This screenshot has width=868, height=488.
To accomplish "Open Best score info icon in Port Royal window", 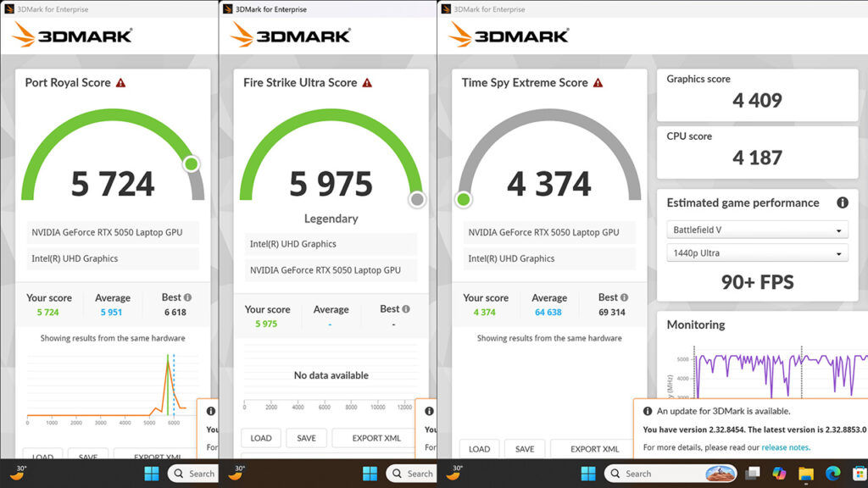I will tap(187, 297).
